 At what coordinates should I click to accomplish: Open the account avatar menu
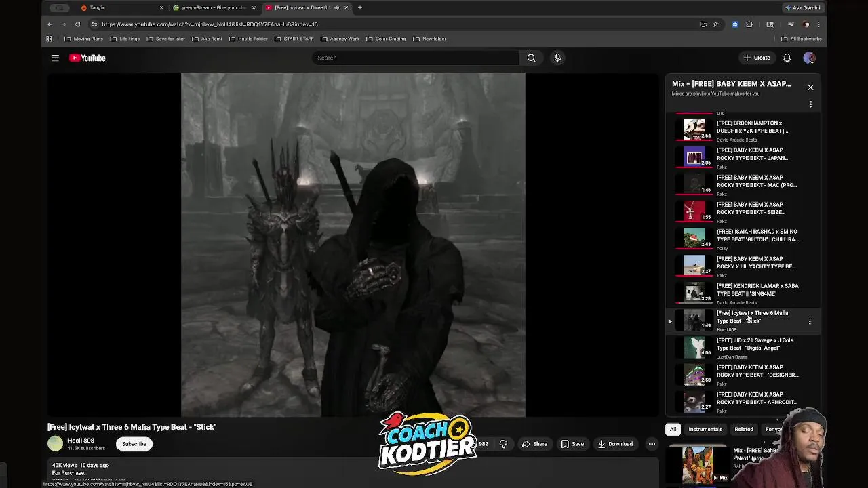point(809,58)
